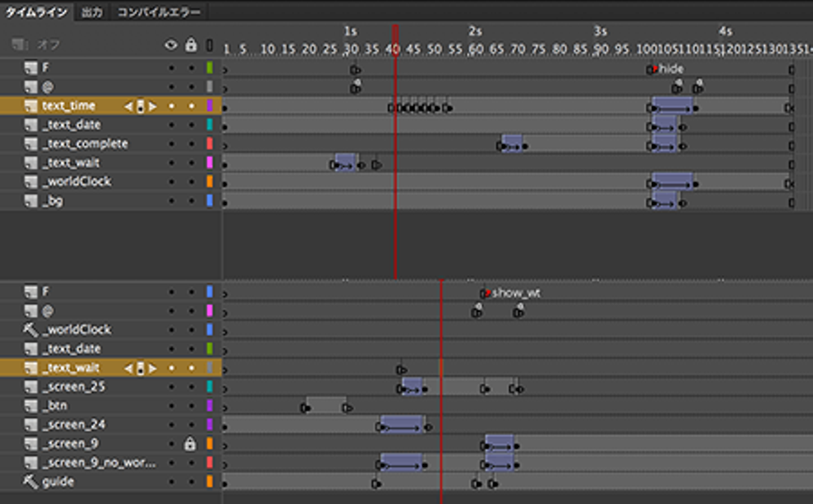
Task: Toggle visibility dot of text_time layer
Action: pyautogui.click(x=172, y=106)
